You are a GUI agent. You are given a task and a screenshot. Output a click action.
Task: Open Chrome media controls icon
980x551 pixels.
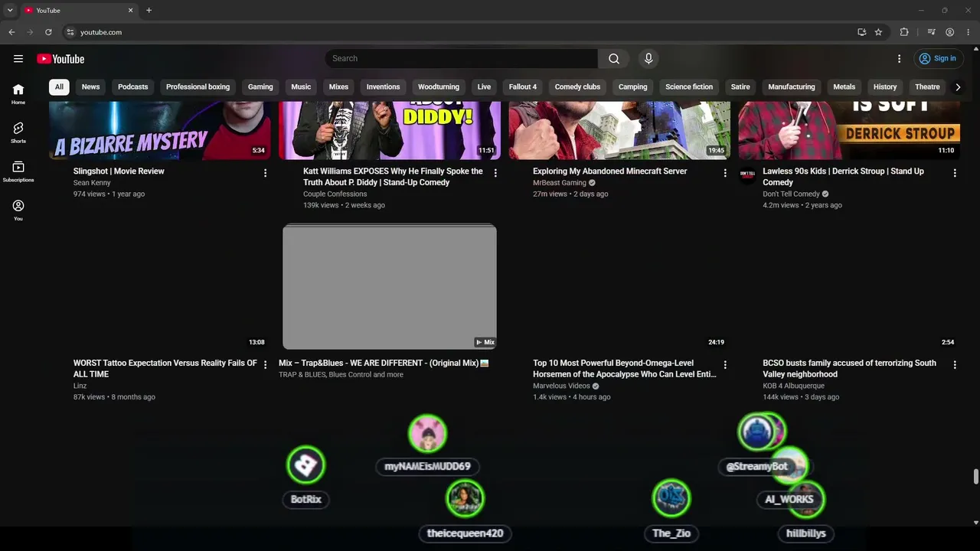[931, 32]
